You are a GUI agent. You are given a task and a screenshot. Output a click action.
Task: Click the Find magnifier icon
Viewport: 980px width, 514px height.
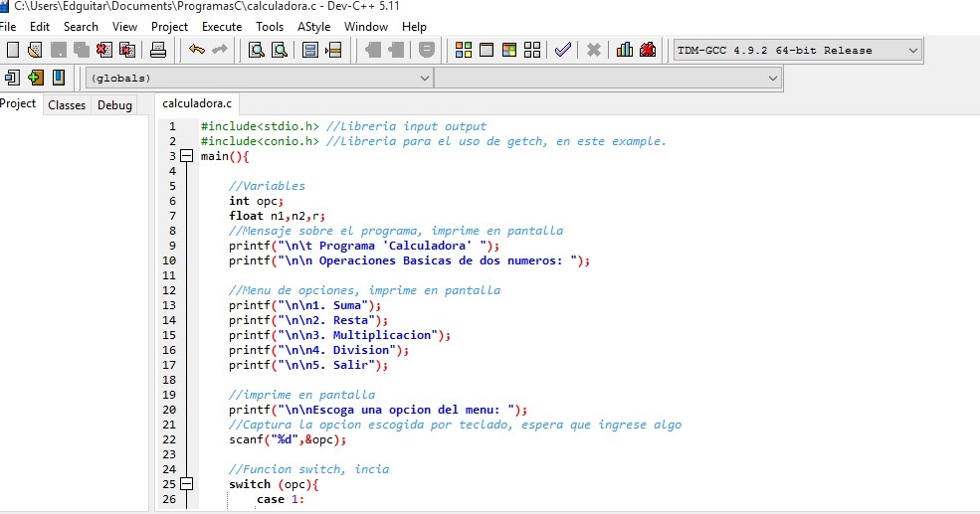pos(257,50)
